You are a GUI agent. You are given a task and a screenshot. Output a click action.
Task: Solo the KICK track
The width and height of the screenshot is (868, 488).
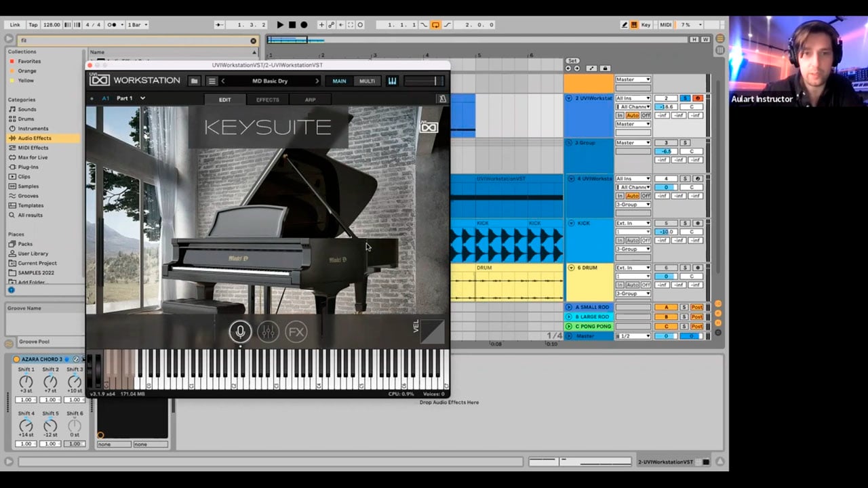pos(685,223)
